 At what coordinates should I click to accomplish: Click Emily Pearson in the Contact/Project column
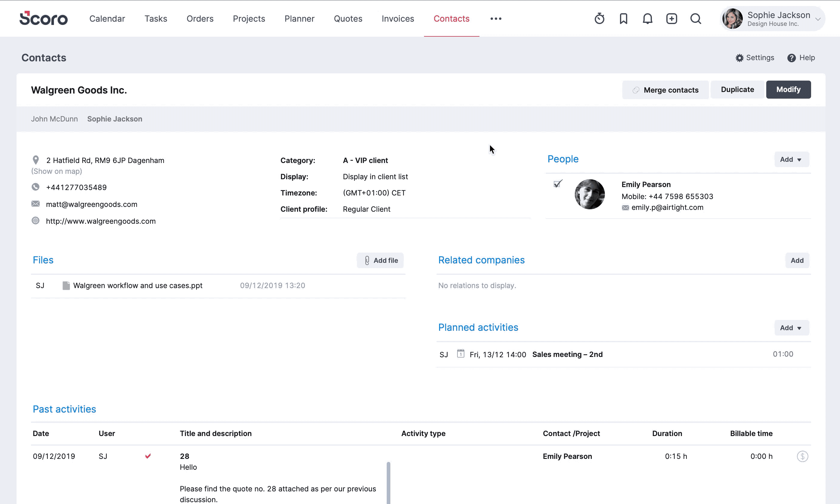point(567,456)
